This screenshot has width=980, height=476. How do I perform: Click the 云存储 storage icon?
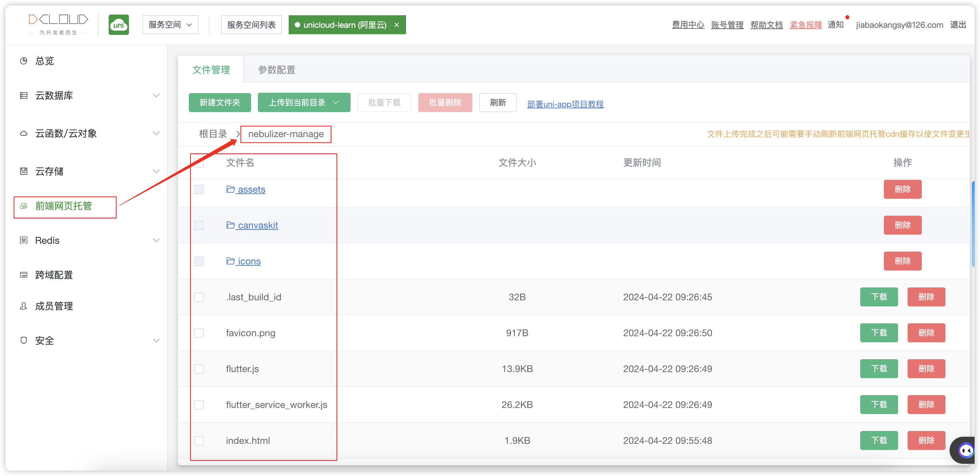pyautogui.click(x=24, y=171)
